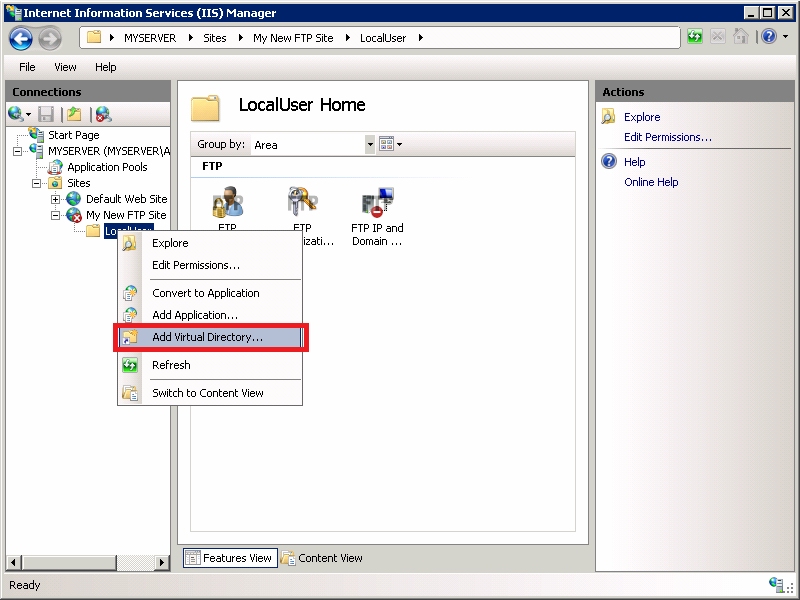Select Default Web Site in the tree
800x600 pixels.
[x=127, y=199]
